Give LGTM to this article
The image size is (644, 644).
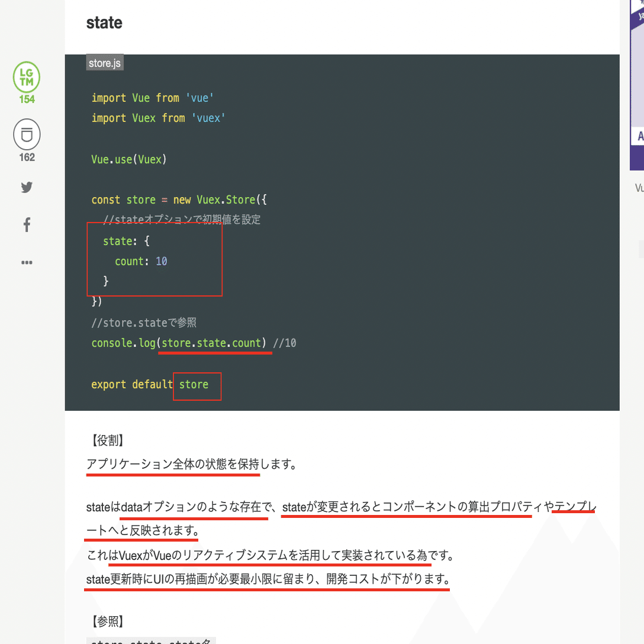[26, 77]
